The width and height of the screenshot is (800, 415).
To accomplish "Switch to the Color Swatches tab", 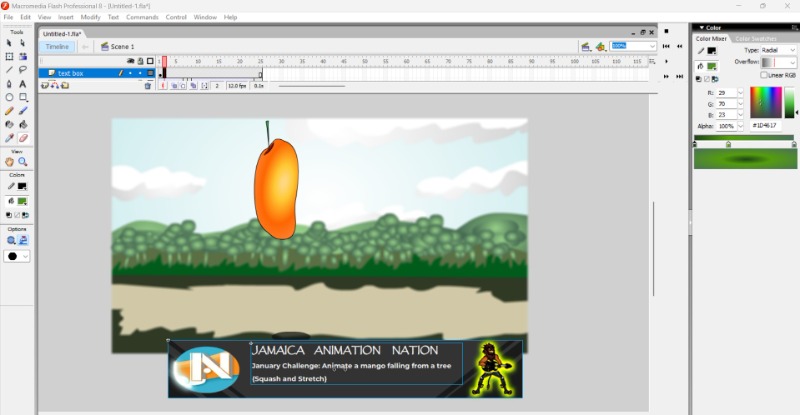I will coord(757,38).
